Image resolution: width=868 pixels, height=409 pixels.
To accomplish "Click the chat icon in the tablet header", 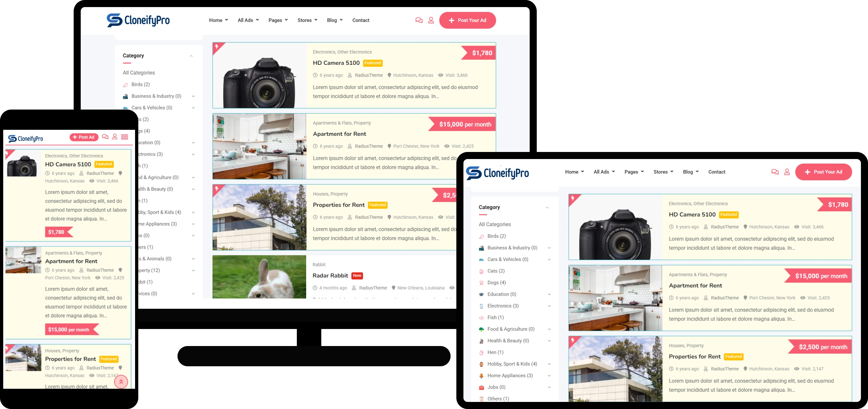I will (x=775, y=172).
